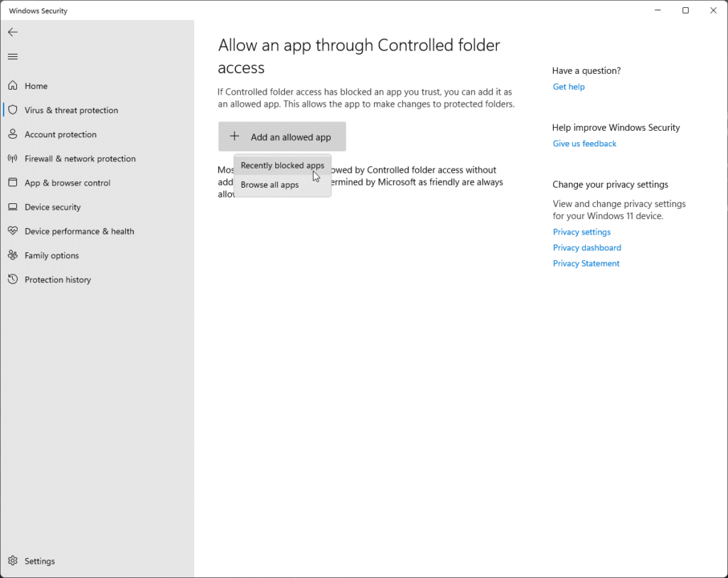Open Account protection settings
This screenshot has width=728, height=578.
[x=62, y=134]
